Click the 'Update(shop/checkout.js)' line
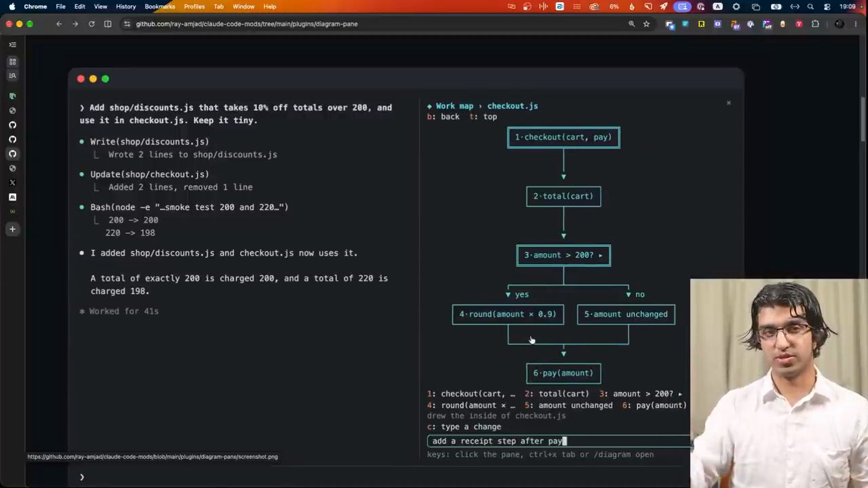Screen dimensions: 868x488 click(149, 174)
